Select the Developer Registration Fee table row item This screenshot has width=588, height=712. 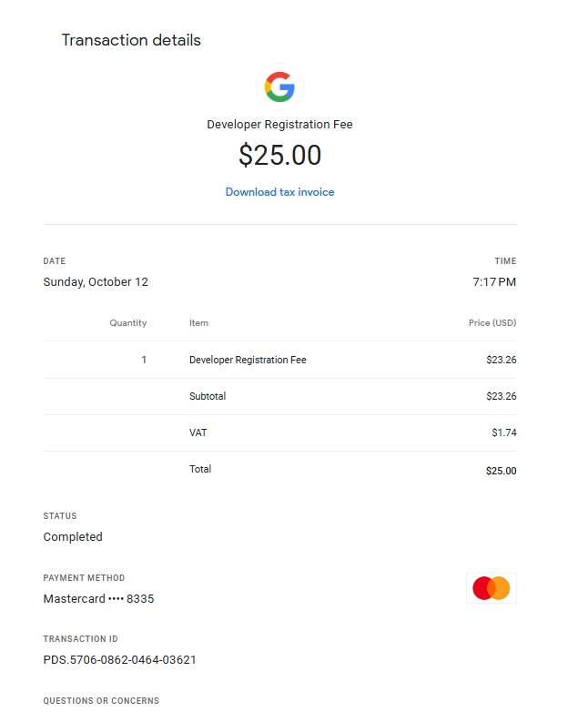coord(248,360)
